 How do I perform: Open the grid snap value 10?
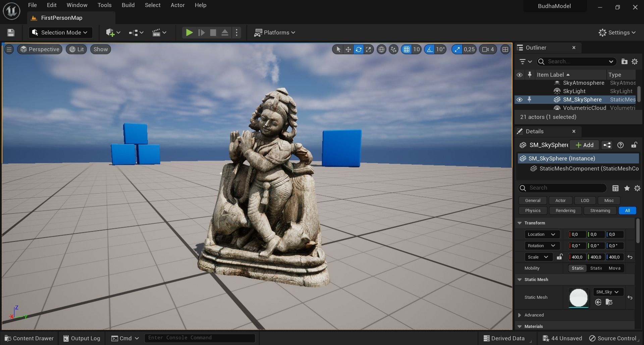pyautogui.click(x=417, y=50)
